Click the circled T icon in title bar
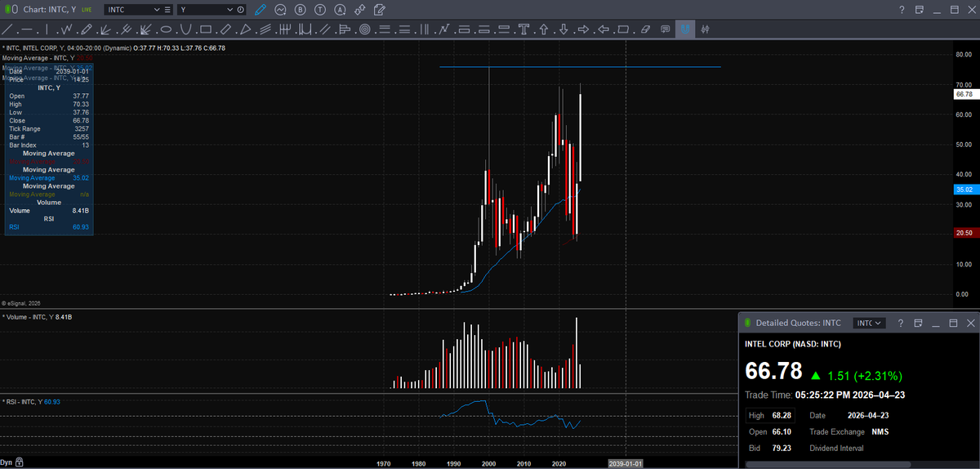980x469 pixels. click(319, 10)
